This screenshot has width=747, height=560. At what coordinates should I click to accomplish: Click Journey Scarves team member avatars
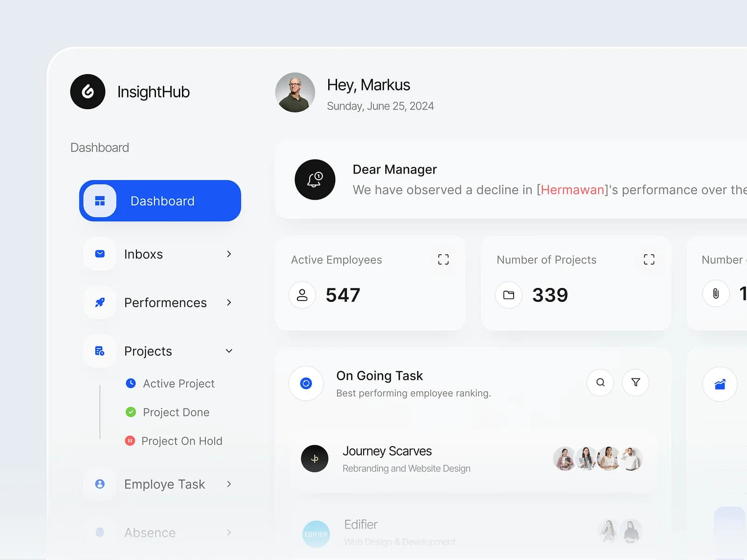[x=598, y=459]
